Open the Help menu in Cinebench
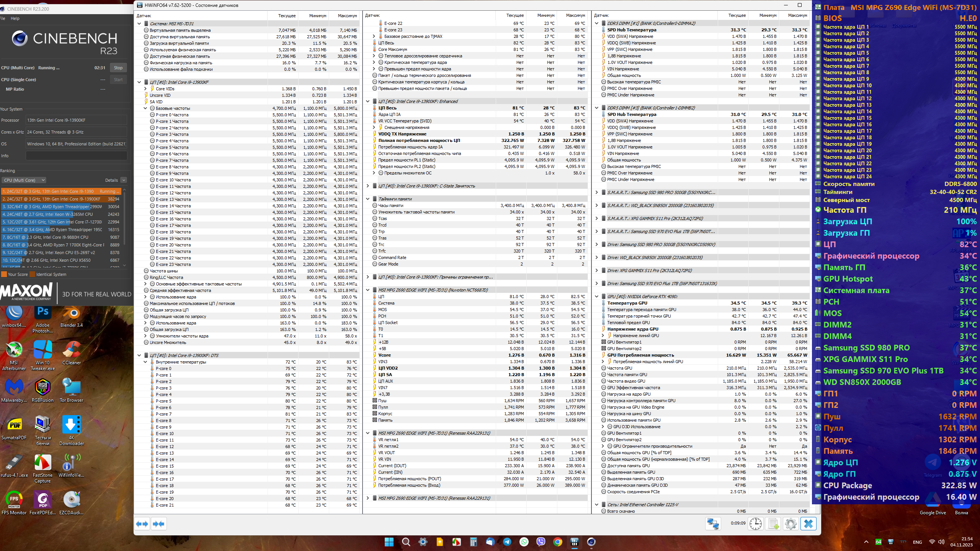Screen dimensions: 980x551 click(15, 18)
